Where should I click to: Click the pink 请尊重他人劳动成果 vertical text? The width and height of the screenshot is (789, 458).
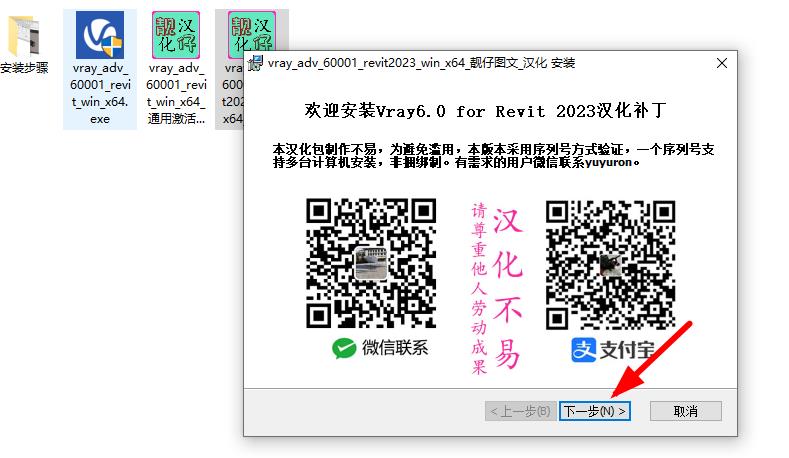(x=479, y=289)
